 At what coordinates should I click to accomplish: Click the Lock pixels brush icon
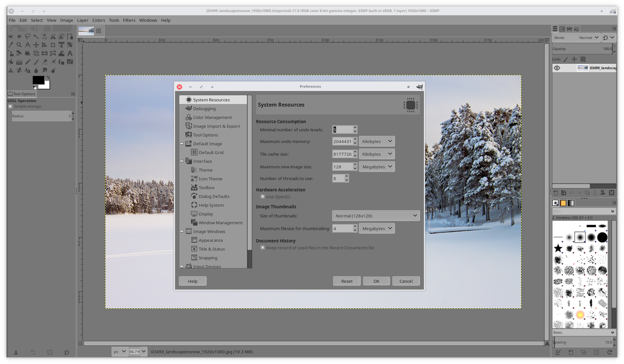(566, 59)
